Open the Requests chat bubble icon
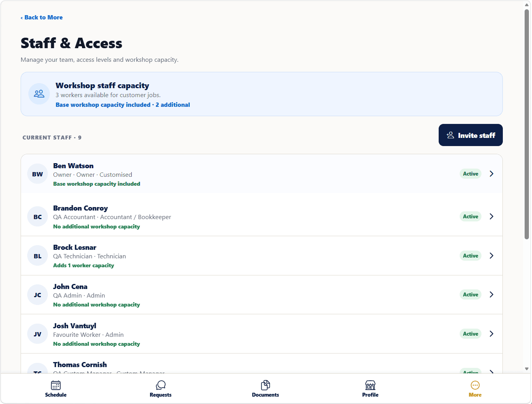The height and width of the screenshot is (404, 532). click(x=161, y=385)
